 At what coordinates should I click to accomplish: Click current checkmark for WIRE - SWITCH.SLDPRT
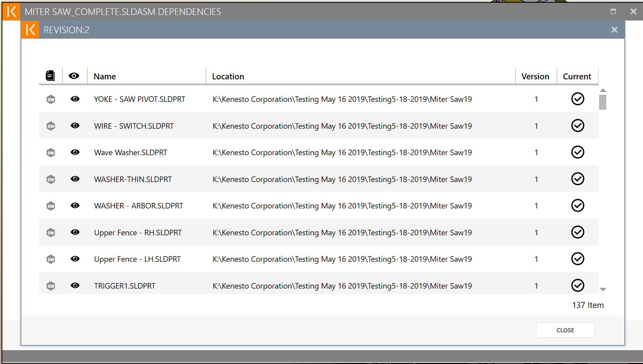pyautogui.click(x=578, y=126)
